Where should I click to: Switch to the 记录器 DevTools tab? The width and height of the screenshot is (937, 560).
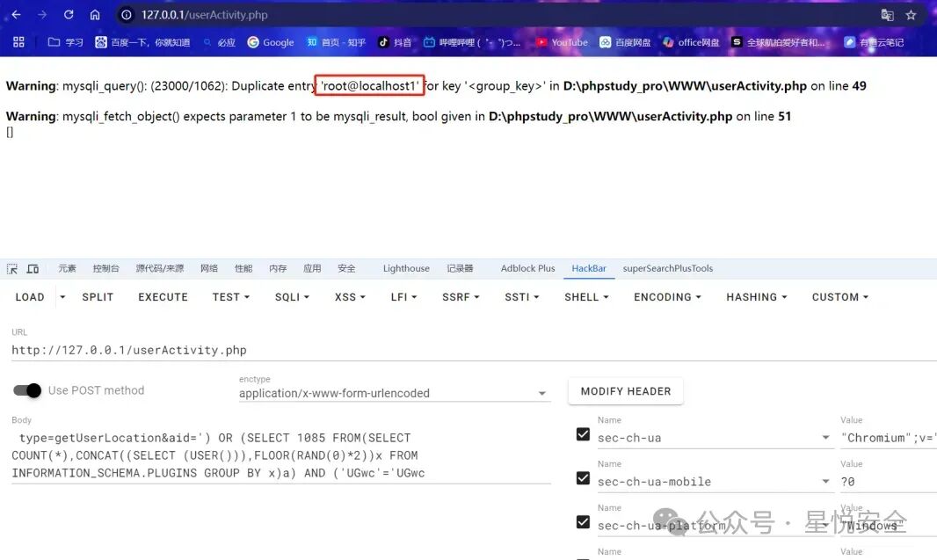point(460,268)
